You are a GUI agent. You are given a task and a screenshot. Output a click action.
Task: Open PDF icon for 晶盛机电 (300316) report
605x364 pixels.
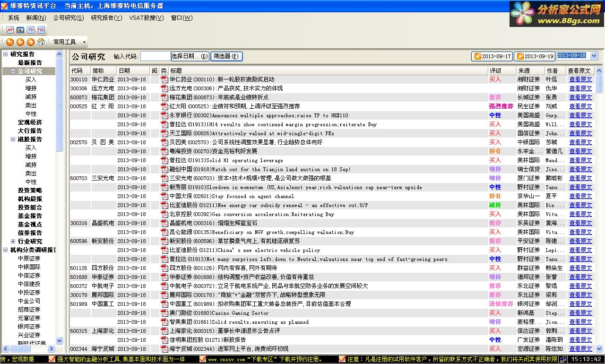(x=164, y=223)
